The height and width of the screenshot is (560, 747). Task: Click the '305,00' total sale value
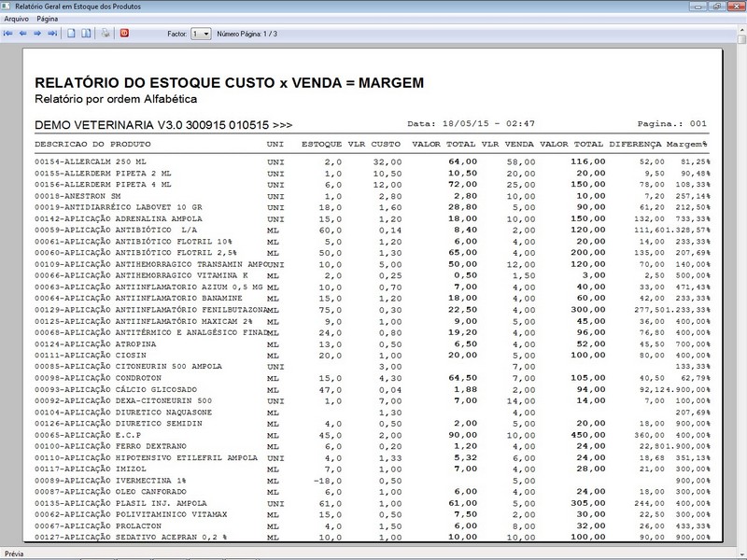coord(588,503)
